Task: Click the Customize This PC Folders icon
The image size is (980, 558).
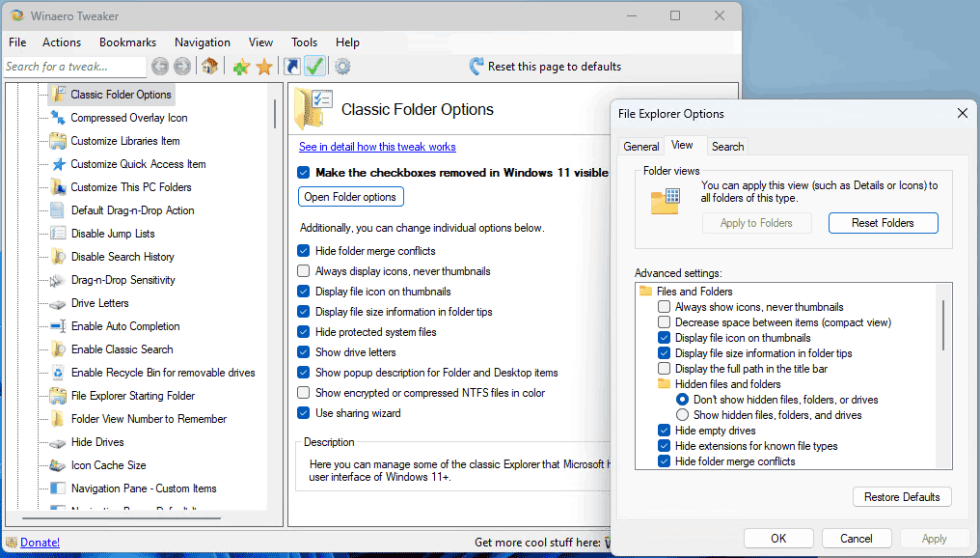Action: tap(58, 187)
